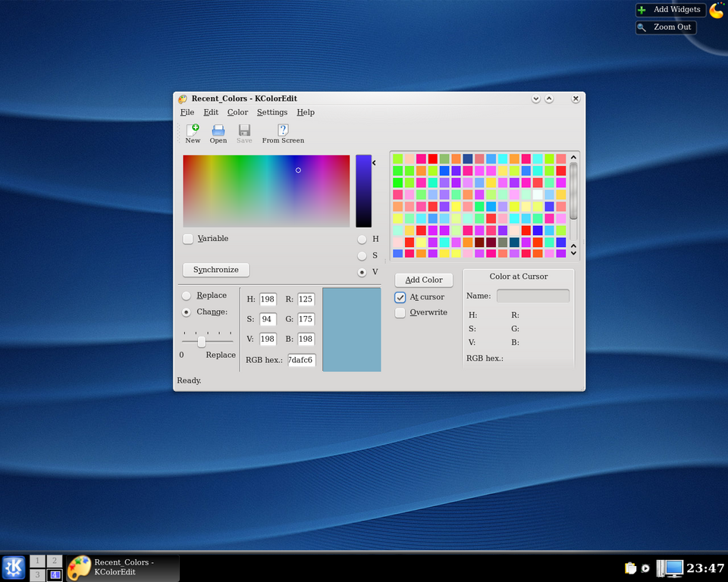Open the KDE application launcher

[x=14, y=567]
